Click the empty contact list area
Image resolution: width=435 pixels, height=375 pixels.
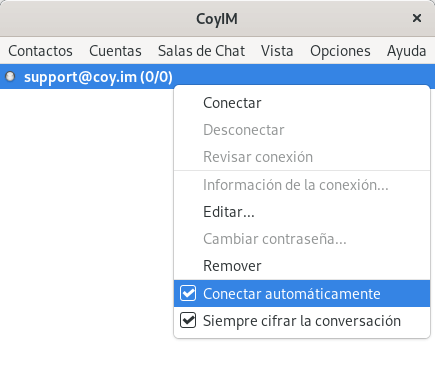click(x=87, y=230)
